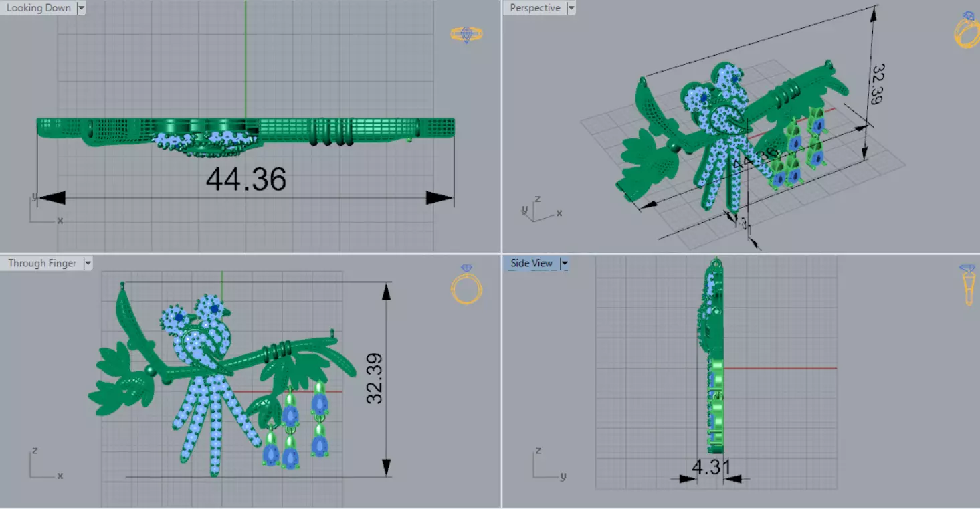Click the axis gizmo in Side View viewport
The width and height of the screenshot is (980, 509).
coord(551,464)
